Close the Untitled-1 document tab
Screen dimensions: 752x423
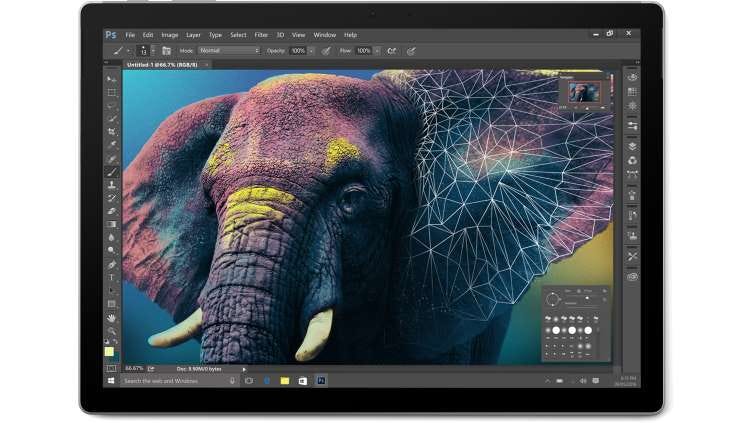coord(207,64)
